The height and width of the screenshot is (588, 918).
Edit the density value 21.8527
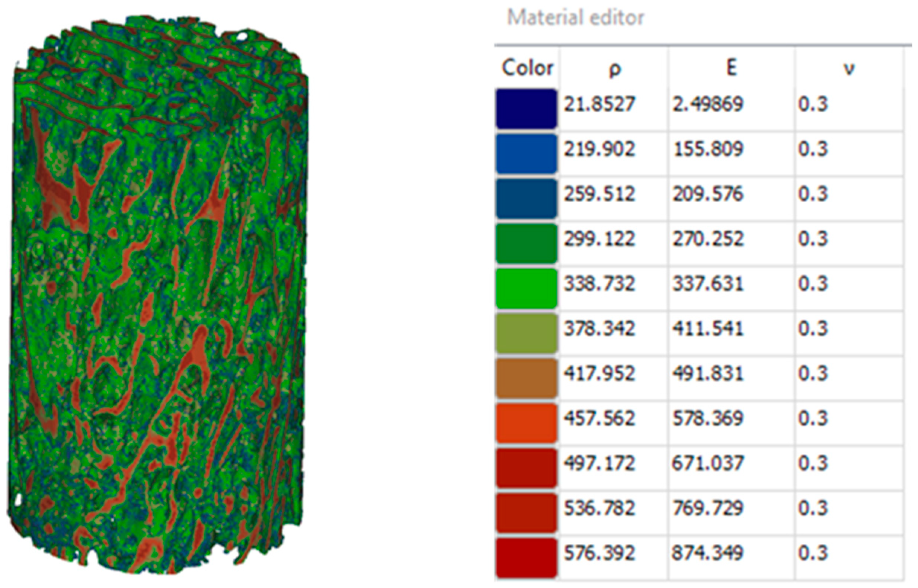(599, 104)
